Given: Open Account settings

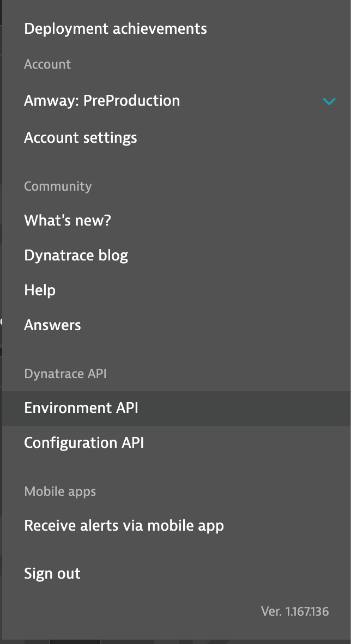Looking at the screenshot, I should click(81, 138).
